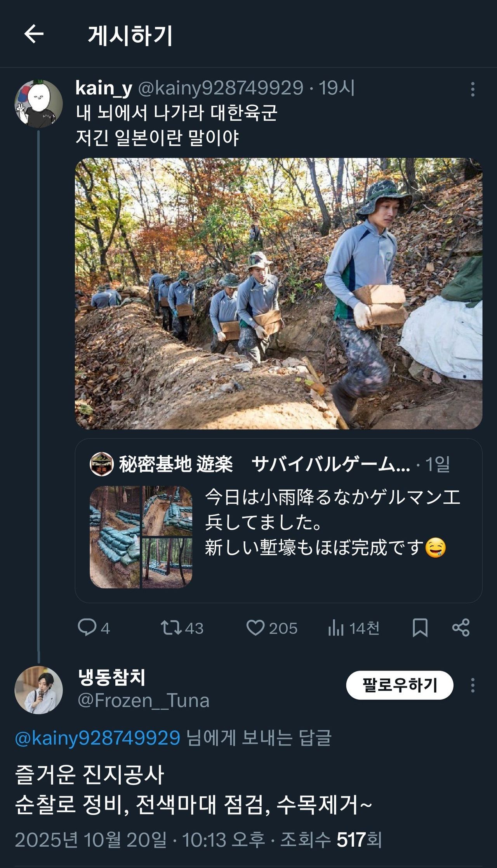Image resolution: width=497 pixels, height=868 pixels.
Task: Follow 냉동참치 with the 팔로우하기 button
Action: click(400, 685)
